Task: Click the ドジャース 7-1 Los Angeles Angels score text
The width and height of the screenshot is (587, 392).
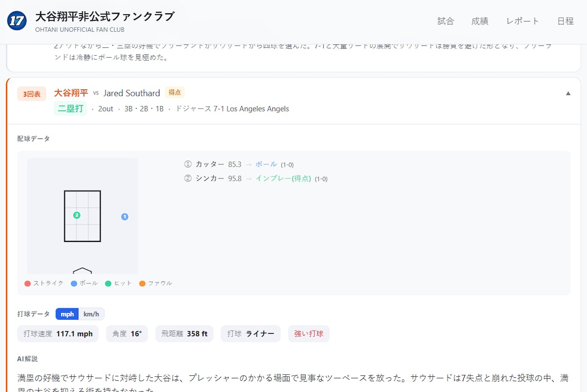Action: (232, 109)
